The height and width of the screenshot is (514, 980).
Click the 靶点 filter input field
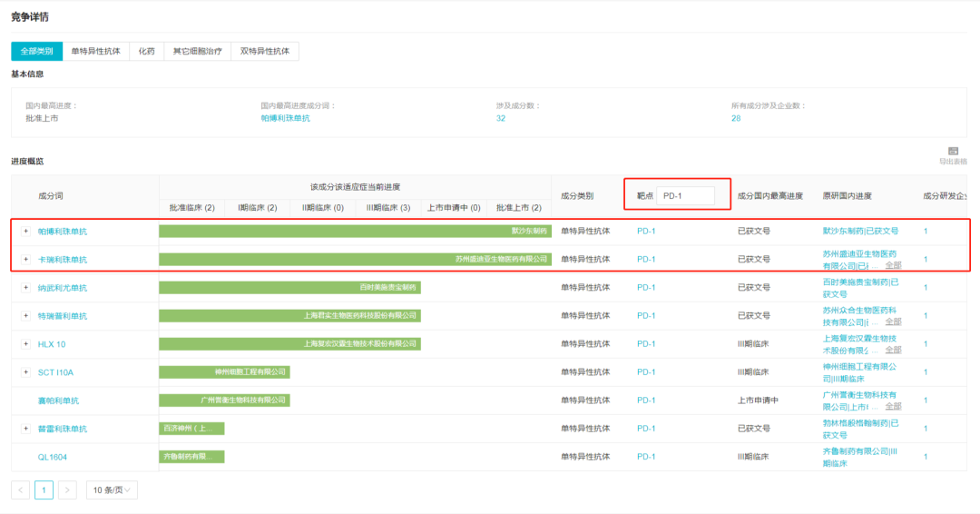(685, 195)
